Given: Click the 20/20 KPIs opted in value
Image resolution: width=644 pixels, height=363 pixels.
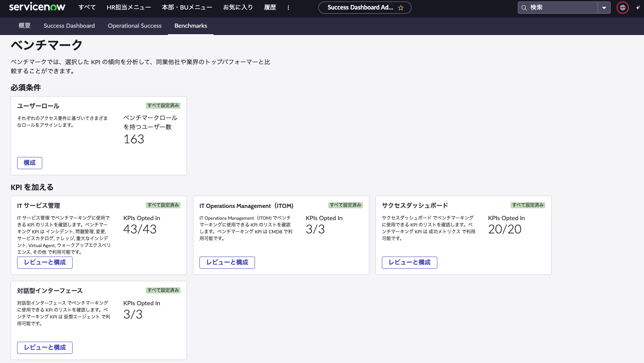Looking at the screenshot, I should point(505,229).
